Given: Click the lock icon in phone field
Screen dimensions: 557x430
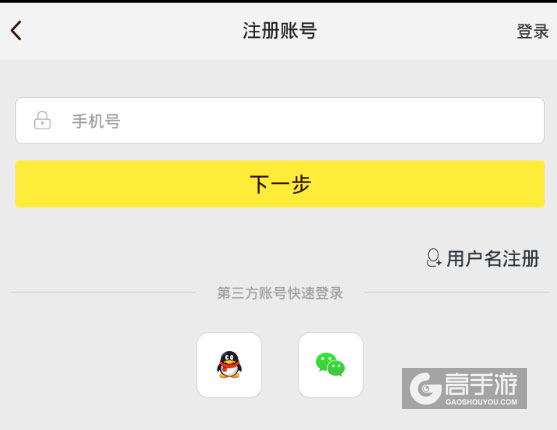Looking at the screenshot, I should pos(42,120).
